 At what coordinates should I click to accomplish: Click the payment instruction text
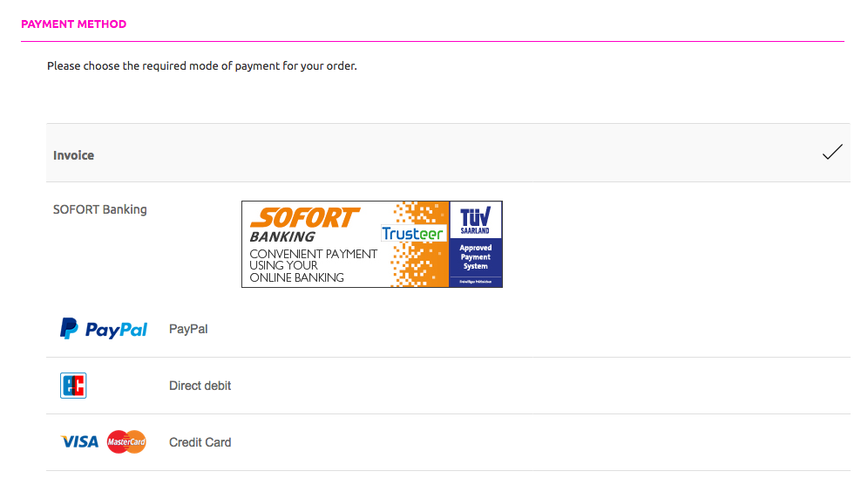coord(202,66)
